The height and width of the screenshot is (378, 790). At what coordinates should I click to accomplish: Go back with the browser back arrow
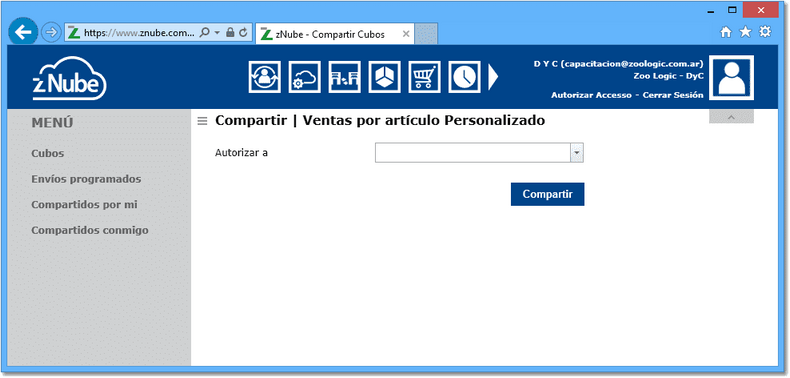pos(23,33)
